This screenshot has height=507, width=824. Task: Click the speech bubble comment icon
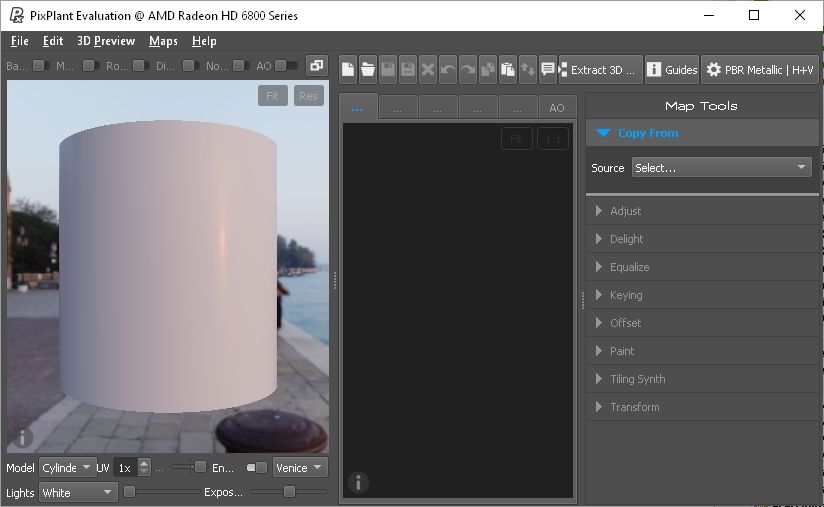[548, 69]
